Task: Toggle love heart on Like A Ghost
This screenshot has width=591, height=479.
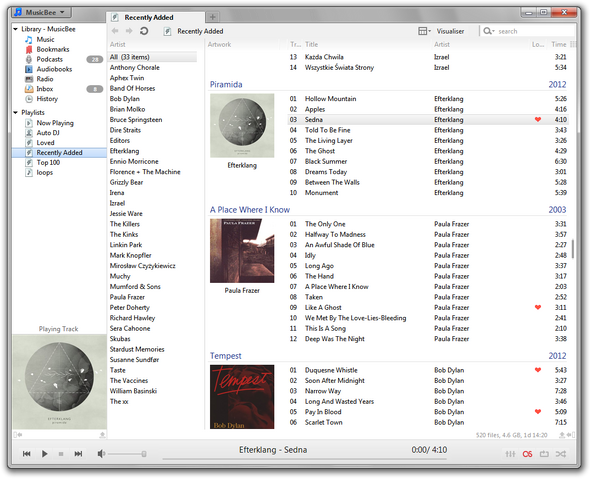Action: tap(538, 307)
